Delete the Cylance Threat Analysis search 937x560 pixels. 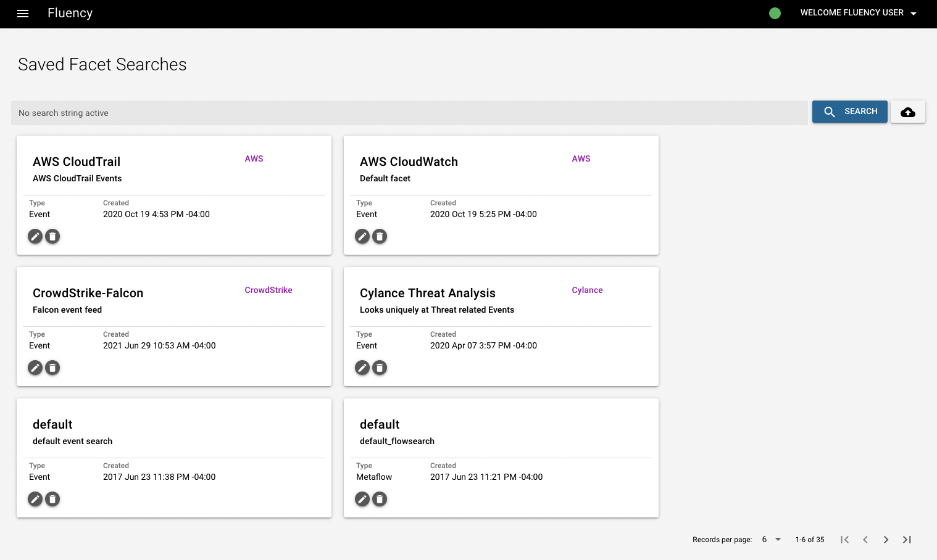tap(380, 368)
